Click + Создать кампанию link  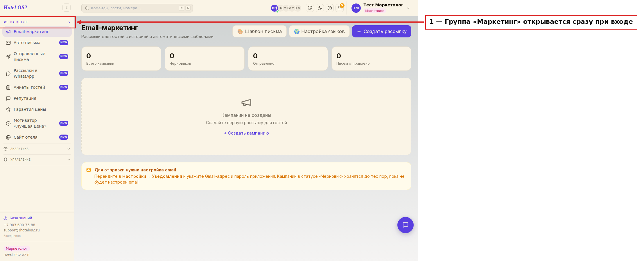coord(246,133)
